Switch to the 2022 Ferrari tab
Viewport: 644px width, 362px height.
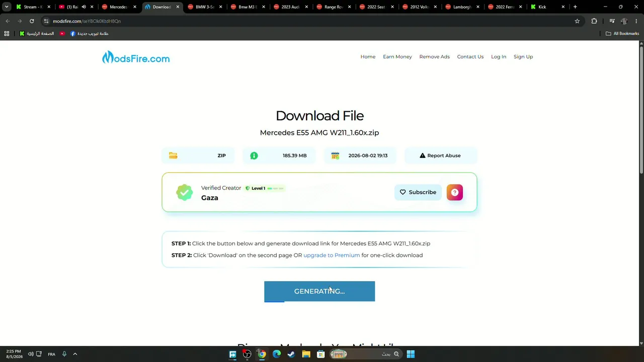click(504, 7)
